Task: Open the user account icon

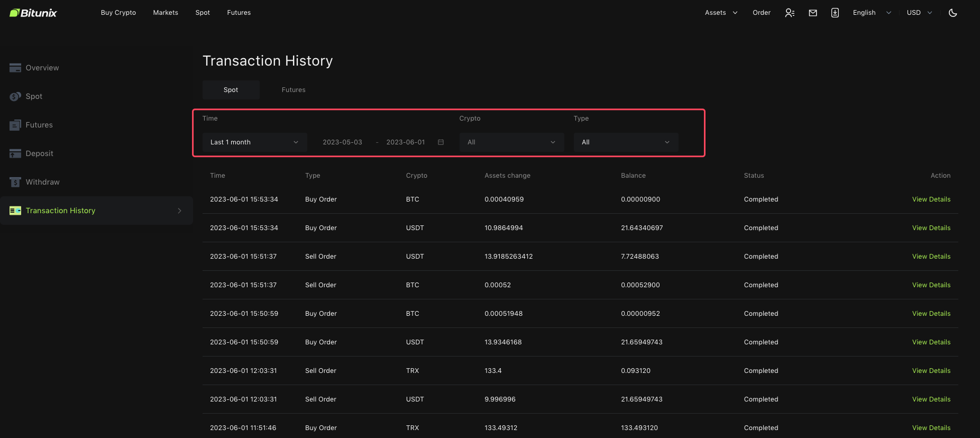Action: (x=790, y=13)
